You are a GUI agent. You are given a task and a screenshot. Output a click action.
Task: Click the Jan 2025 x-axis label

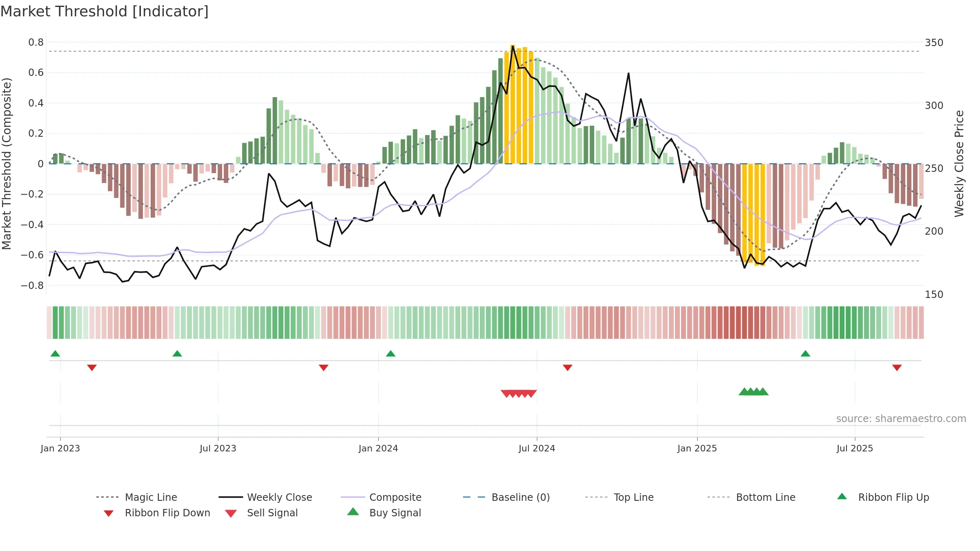click(x=697, y=448)
